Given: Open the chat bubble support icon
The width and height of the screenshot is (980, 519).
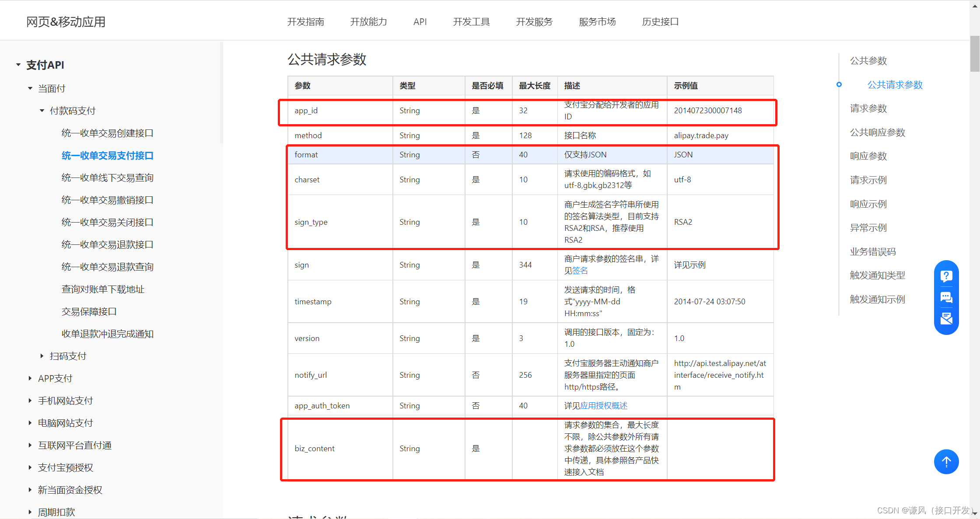Looking at the screenshot, I should tap(946, 297).
